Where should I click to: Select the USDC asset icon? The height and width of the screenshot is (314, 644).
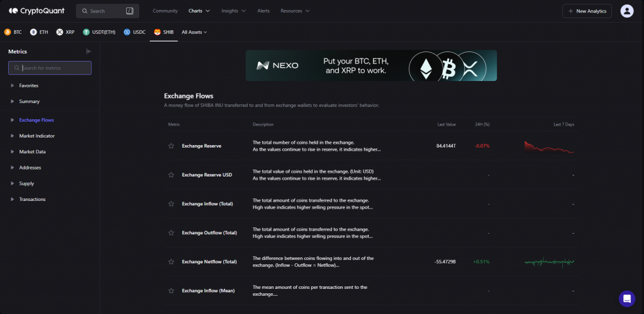[x=127, y=31]
